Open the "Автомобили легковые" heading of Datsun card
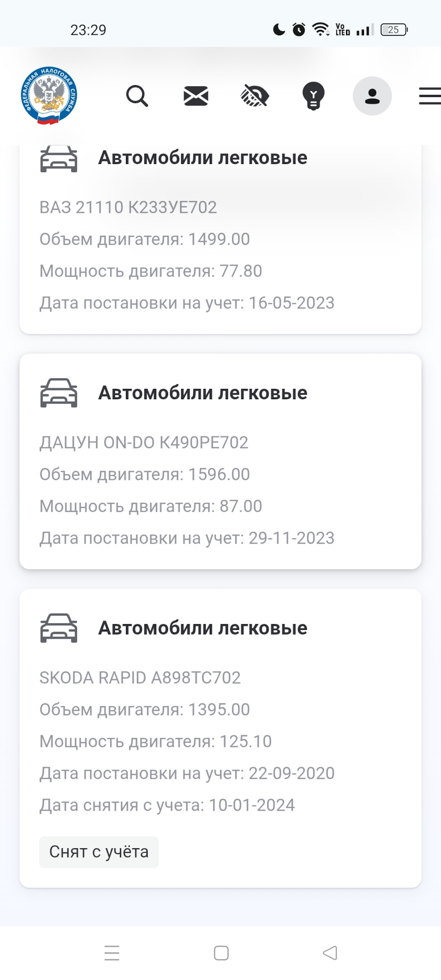 click(x=203, y=393)
